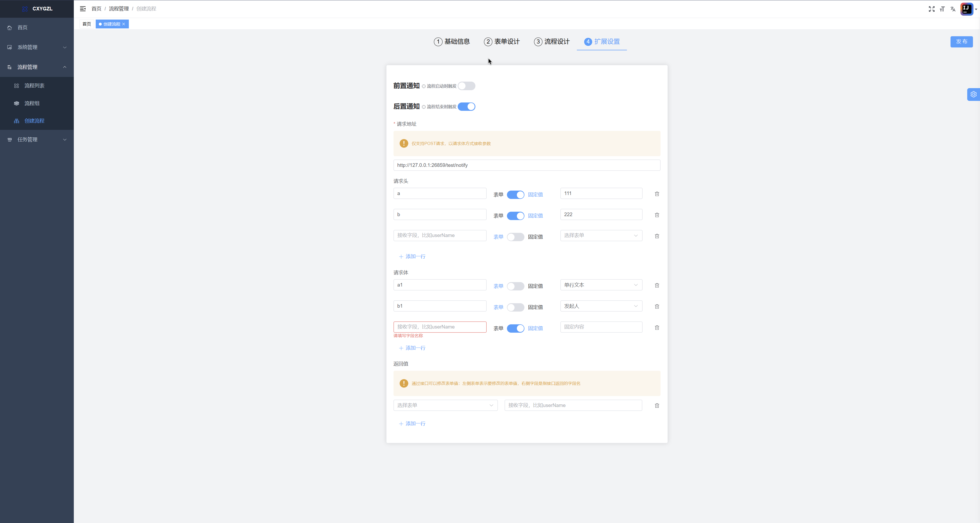Enable 前置通知 switch
This screenshot has height=523, width=980.
pyautogui.click(x=467, y=86)
